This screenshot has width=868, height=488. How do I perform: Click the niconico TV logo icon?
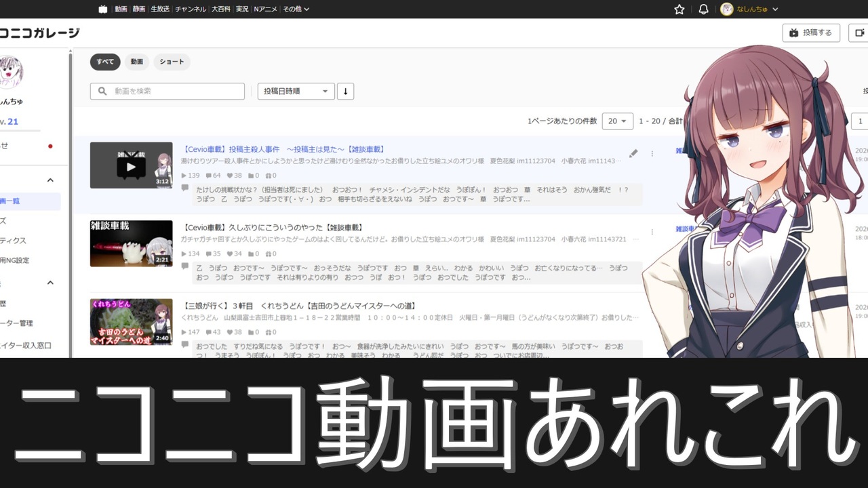click(x=103, y=9)
